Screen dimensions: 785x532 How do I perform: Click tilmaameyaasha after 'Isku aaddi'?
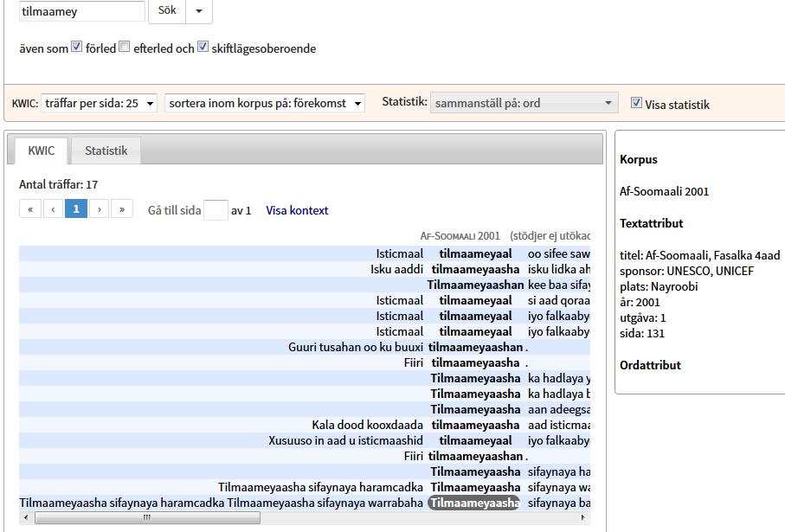click(x=475, y=269)
